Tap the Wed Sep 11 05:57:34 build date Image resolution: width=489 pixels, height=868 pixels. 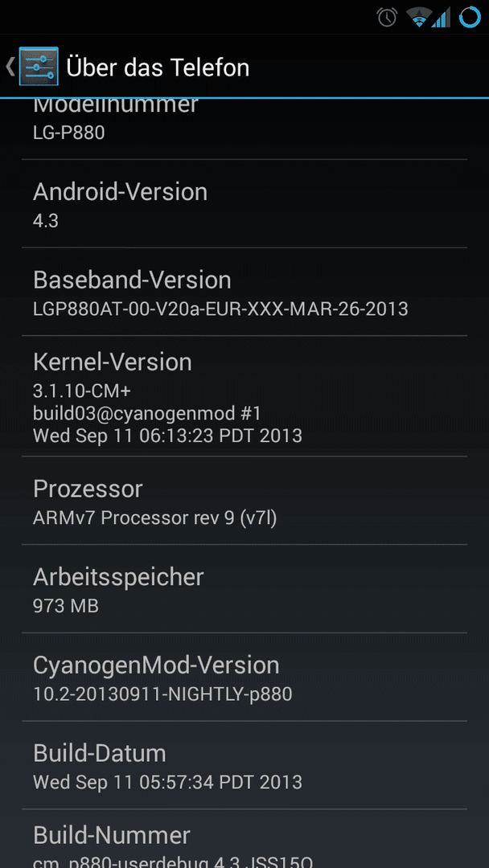(x=168, y=782)
